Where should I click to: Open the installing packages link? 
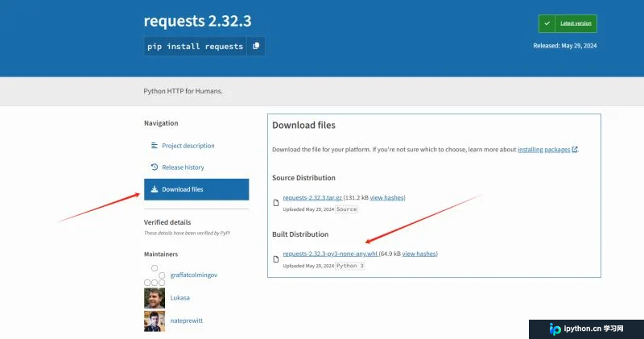[544, 150]
